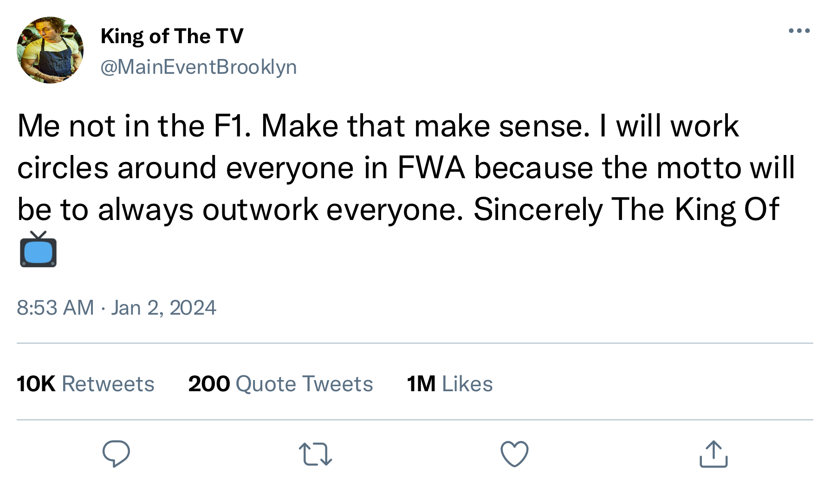Like the tweet with the heart icon
830x504 pixels.
[514, 453]
